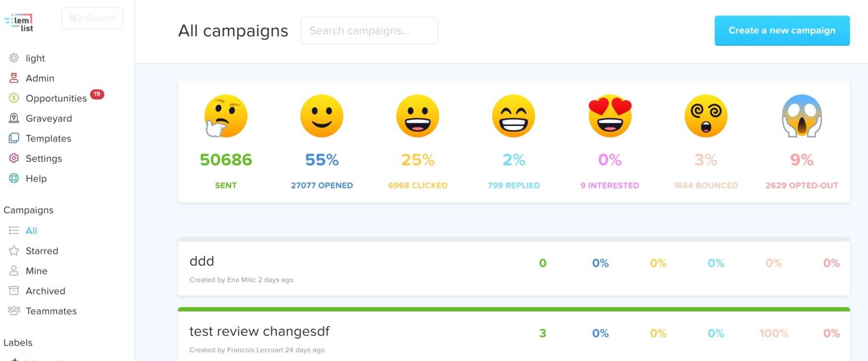Click the Help lifebuoy icon
The width and height of the screenshot is (868, 361).
(14, 178)
